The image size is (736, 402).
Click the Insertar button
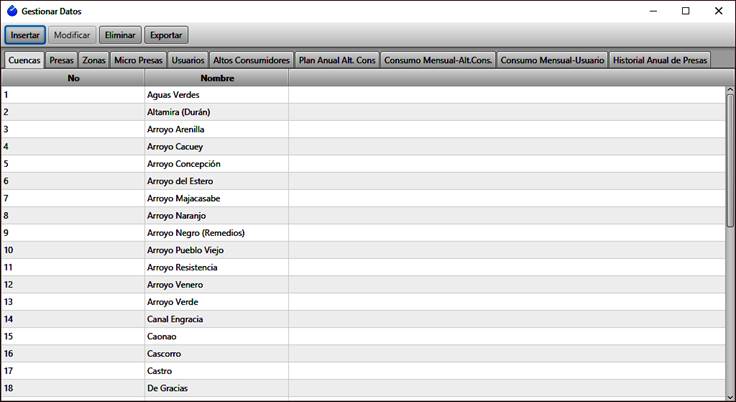click(x=25, y=35)
